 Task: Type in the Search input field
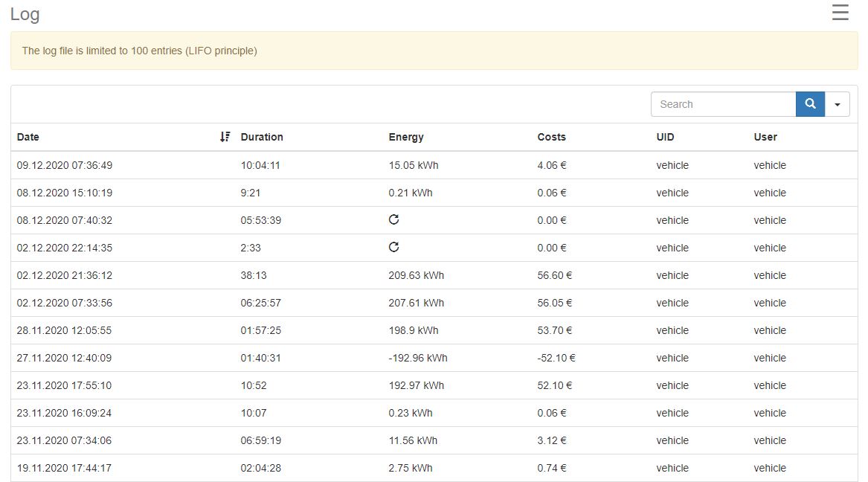point(723,104)
